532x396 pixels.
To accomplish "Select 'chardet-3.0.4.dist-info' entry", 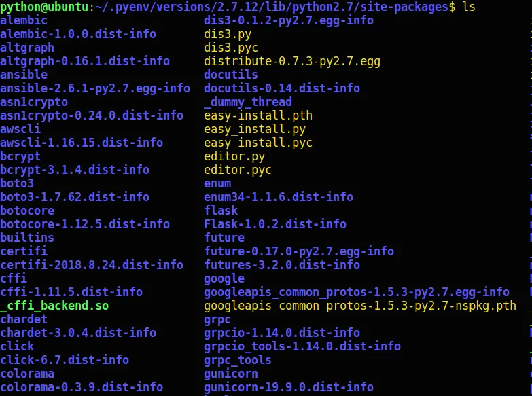I will pos(78,333).
